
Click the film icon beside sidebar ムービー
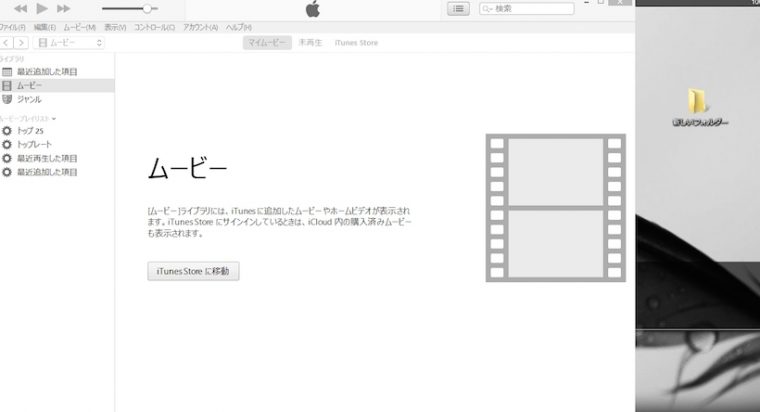7,86
